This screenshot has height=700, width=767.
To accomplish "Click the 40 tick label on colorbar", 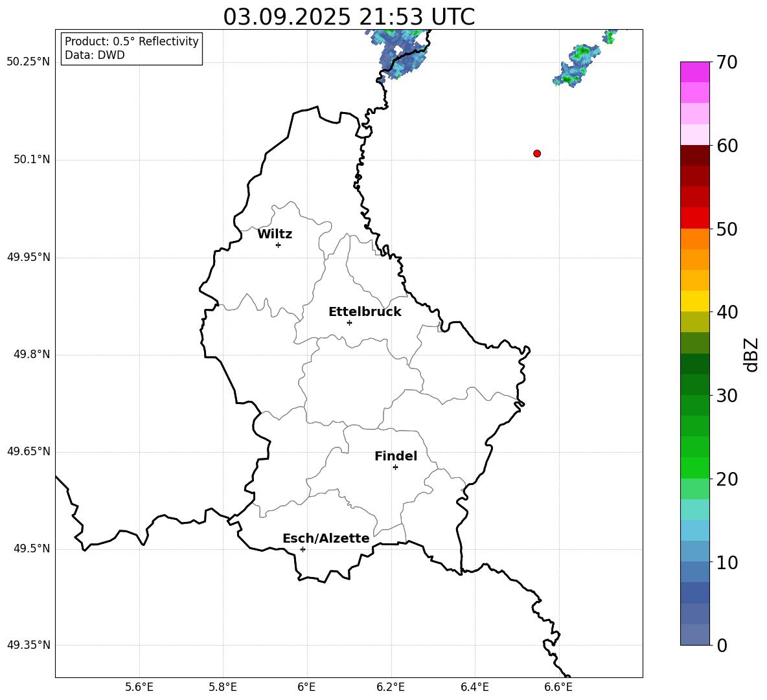I will (727, 312).
